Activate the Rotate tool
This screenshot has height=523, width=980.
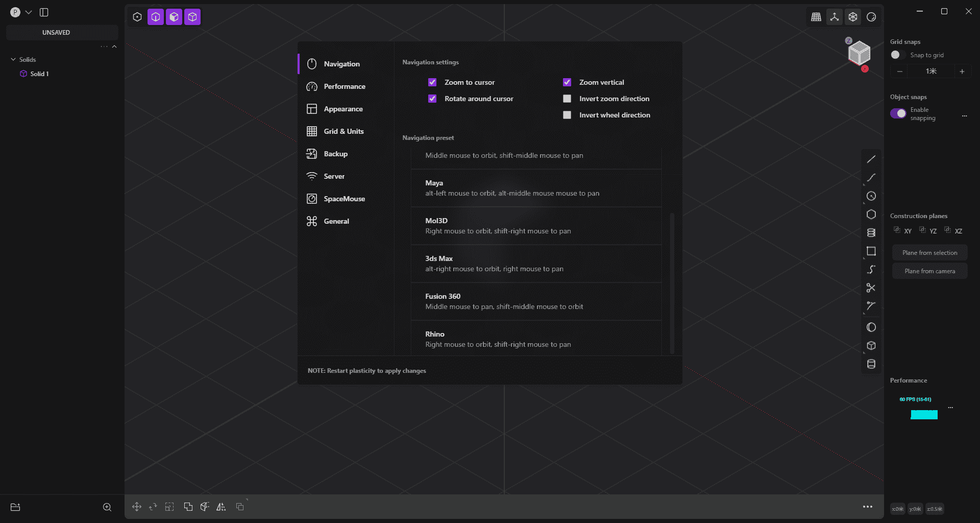pyautogui.click(x=153, y=507)
